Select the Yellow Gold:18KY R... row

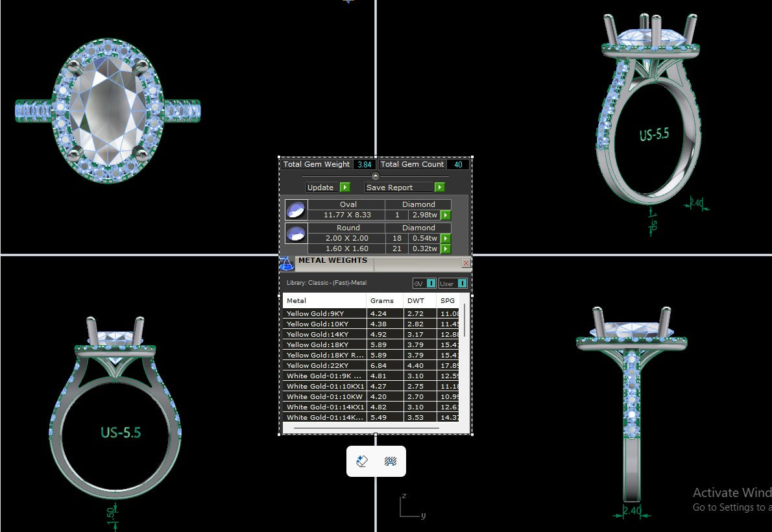click(x=370, y=355)
